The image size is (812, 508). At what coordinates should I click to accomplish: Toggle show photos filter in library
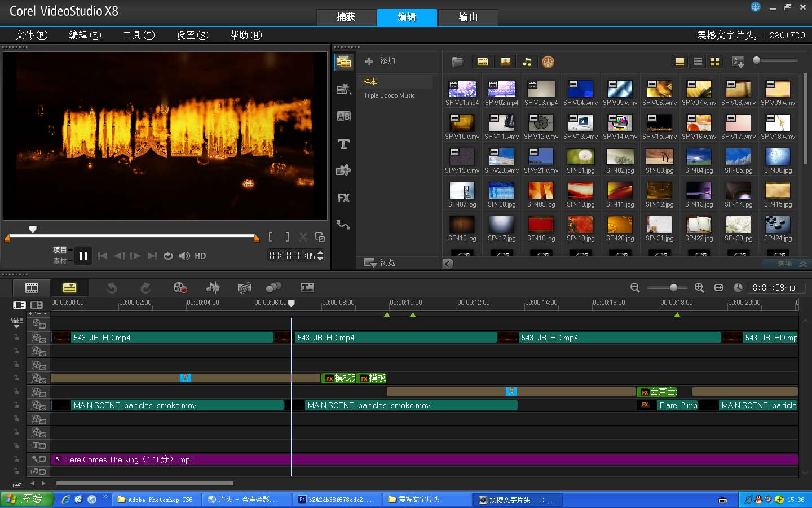tap(505, 62)
